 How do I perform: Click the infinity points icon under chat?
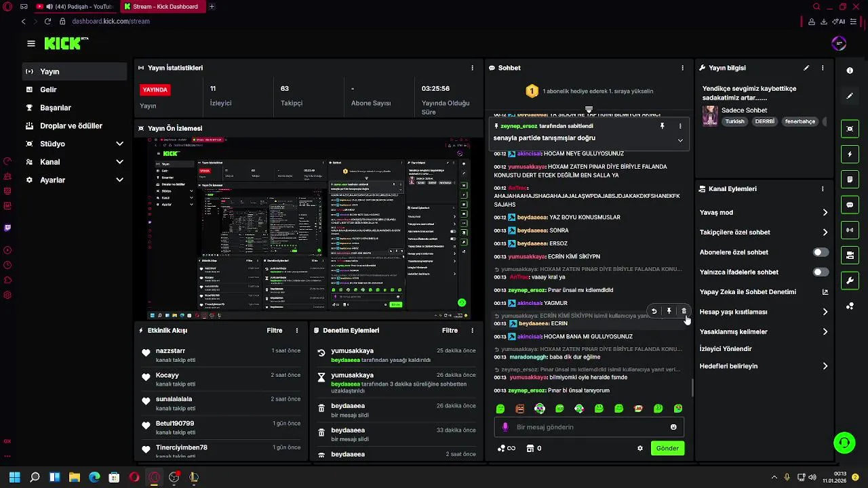click(x=507, y=448)
